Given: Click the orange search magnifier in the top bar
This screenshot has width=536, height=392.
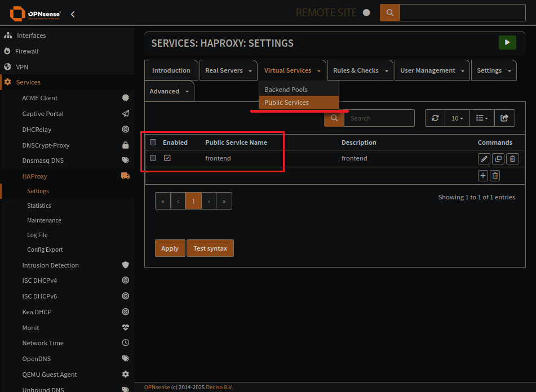Looking at the screenshot, I should (x=389, y=12).
